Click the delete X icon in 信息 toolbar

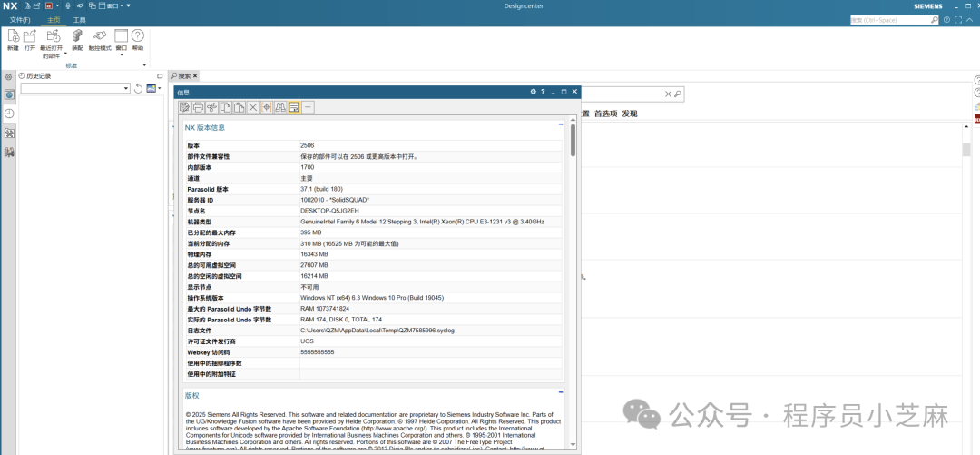coord(253,107)
